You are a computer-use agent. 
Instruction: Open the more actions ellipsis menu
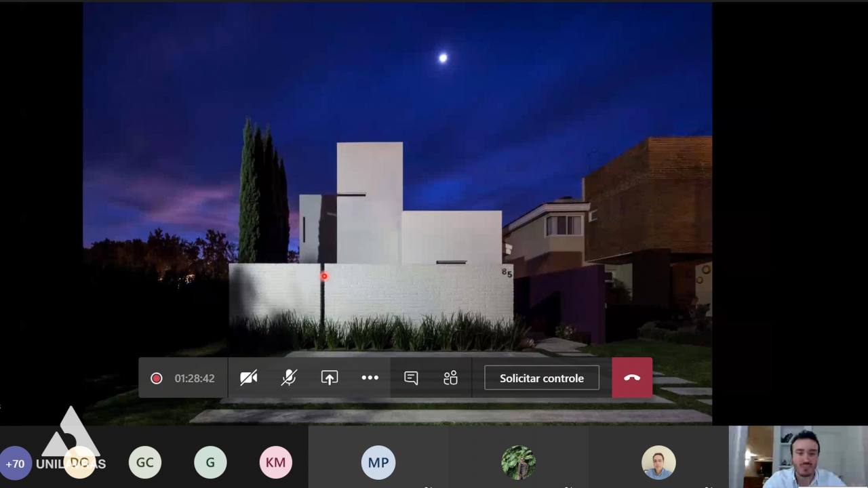point(370,378)
